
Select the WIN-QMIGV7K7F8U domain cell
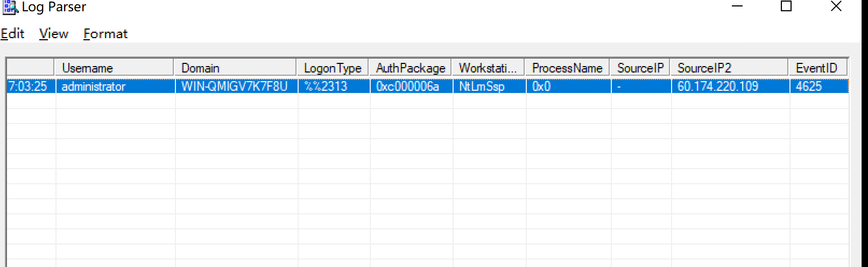point(235,86)
